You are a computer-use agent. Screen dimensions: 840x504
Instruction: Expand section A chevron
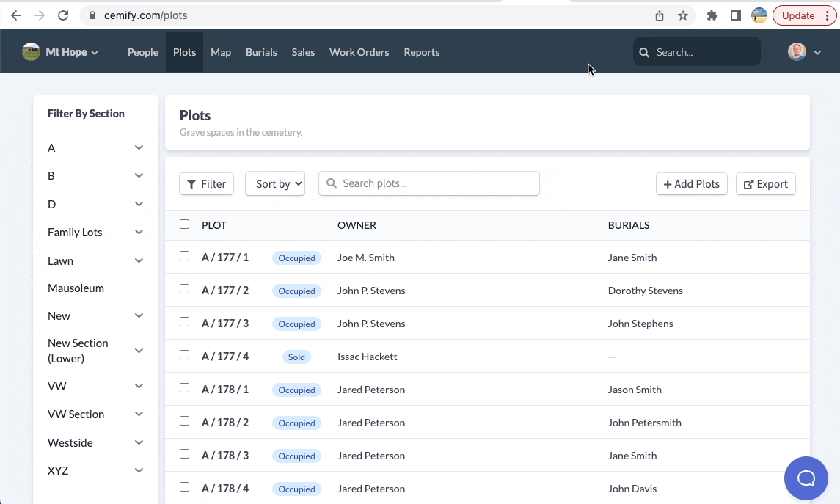[139, 148]
